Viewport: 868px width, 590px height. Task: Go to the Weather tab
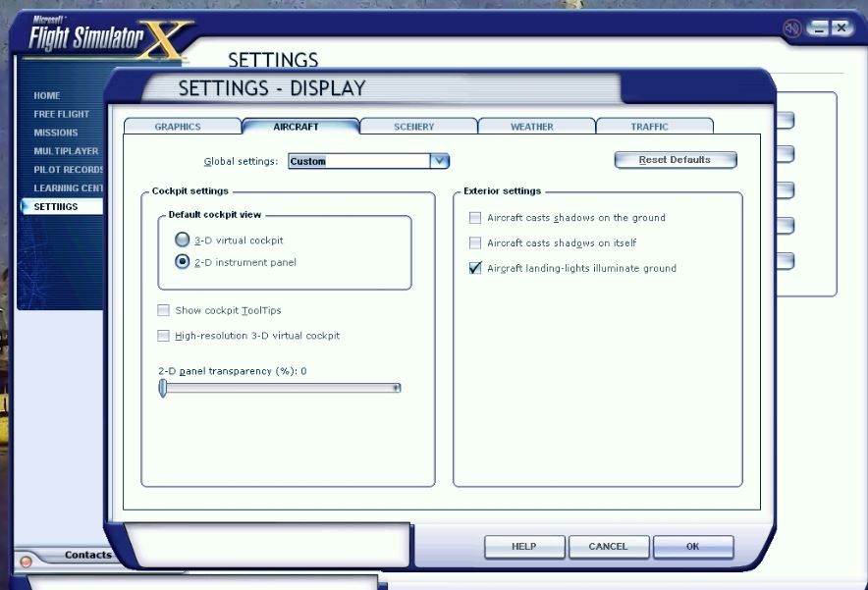[536, 127]
